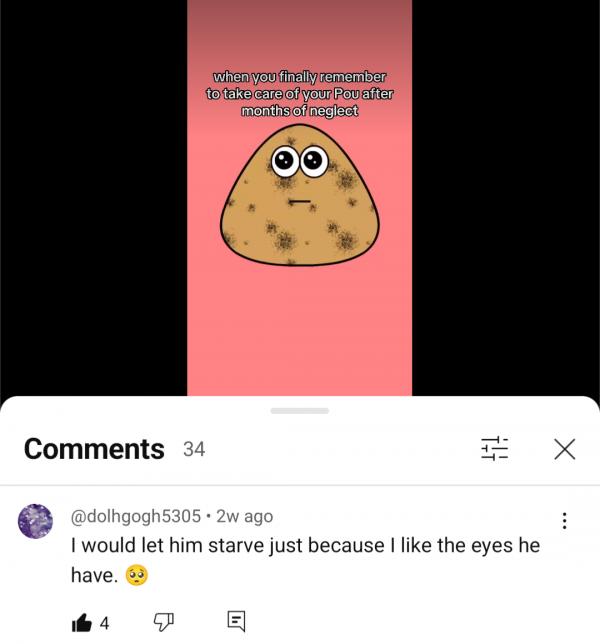Like the comment by @dolhgogh5305
Screen dimensions: 600x644
[81, 622]
